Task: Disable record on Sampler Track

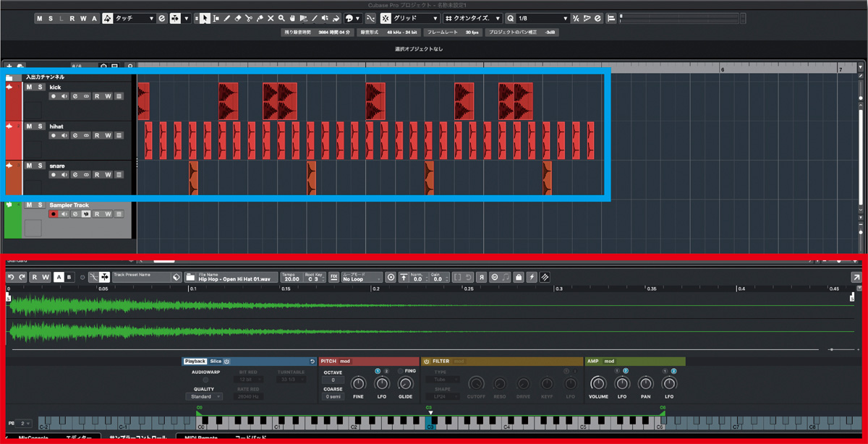Action: point(53,214)
